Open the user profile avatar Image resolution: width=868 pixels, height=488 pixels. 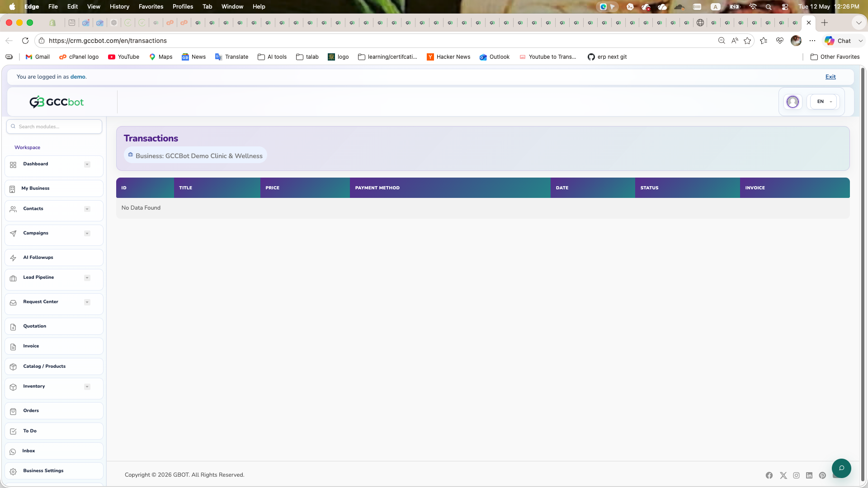click(793, 102)
